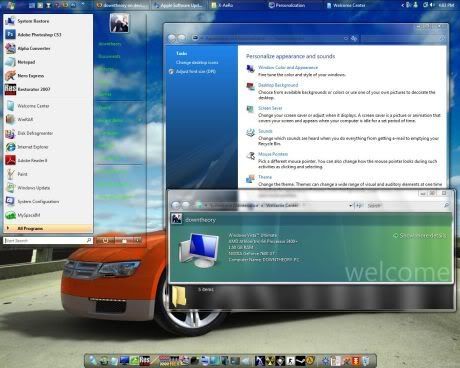Launch Notepad from the Start menu
Viewport: 460px width, 368px height.
48,62
